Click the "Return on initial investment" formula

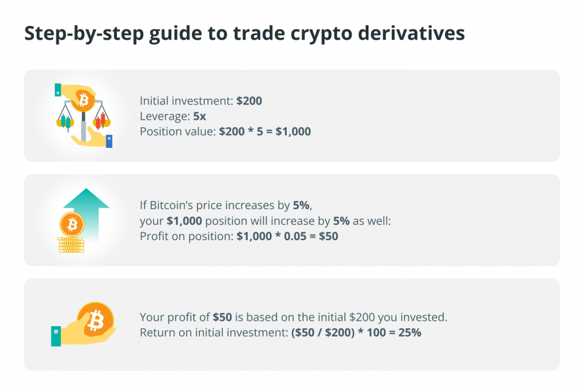[280, 332]
